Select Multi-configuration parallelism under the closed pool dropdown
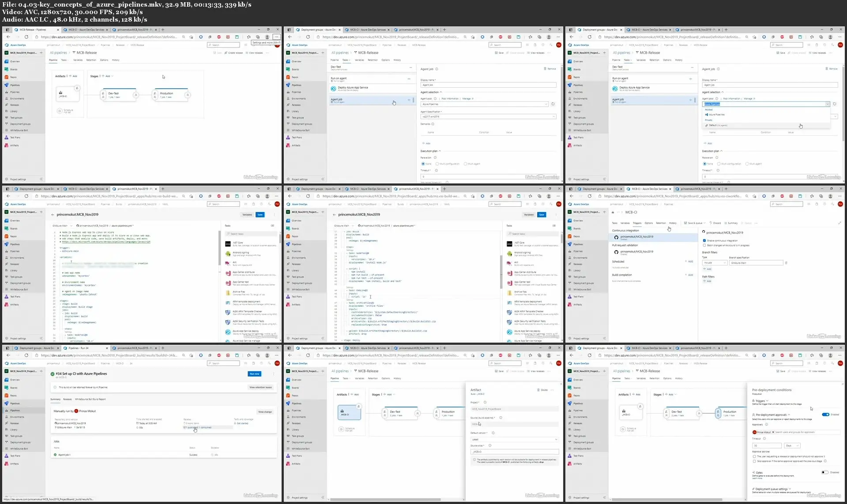 (438, 164)
